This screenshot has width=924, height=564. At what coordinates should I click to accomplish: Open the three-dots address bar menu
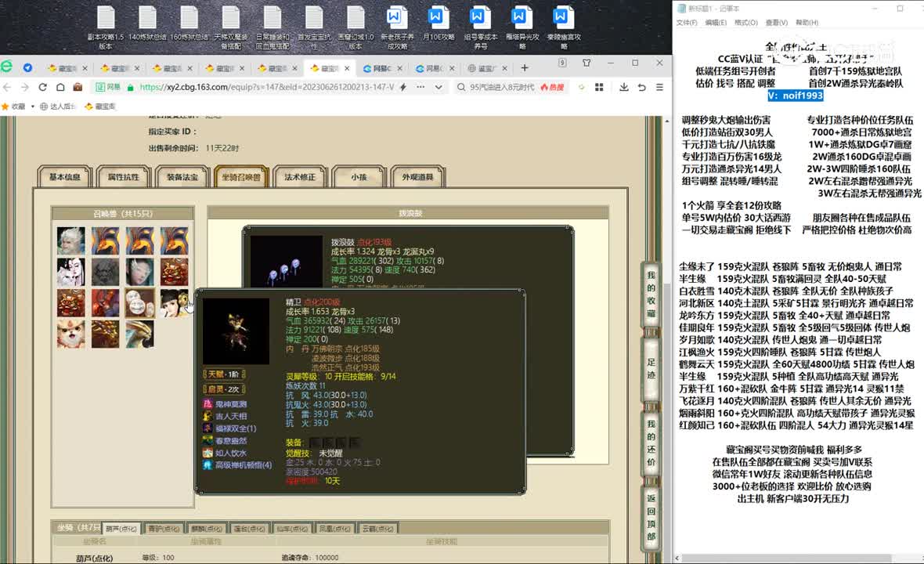click(420, 87)
